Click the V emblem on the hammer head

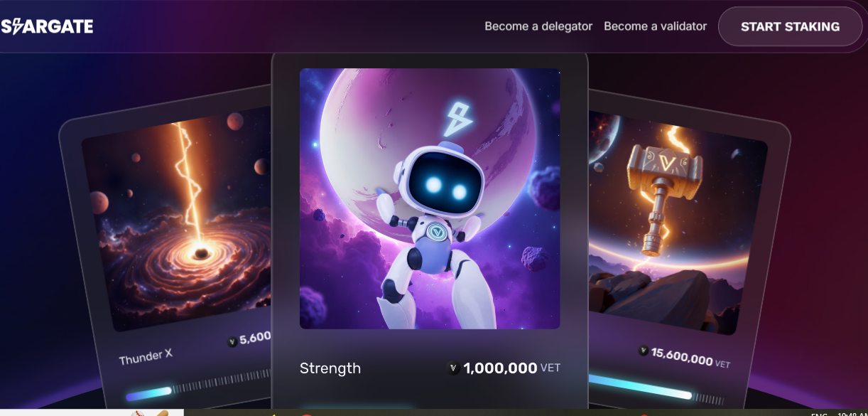point(666,165)
